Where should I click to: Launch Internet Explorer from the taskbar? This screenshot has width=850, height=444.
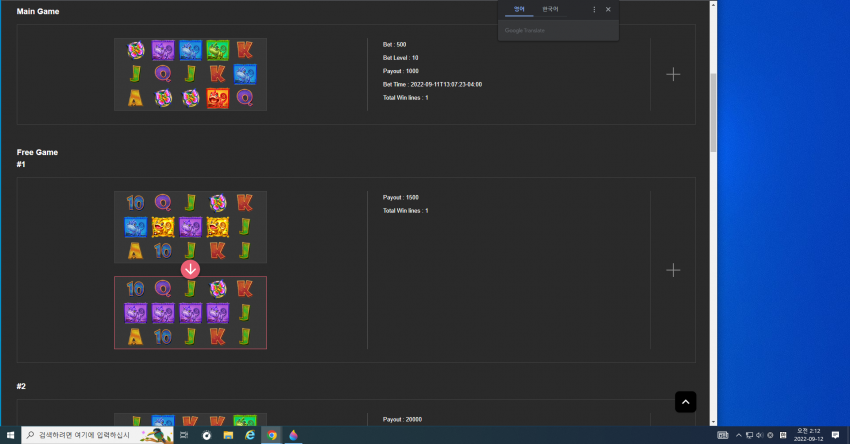(250, 435)
